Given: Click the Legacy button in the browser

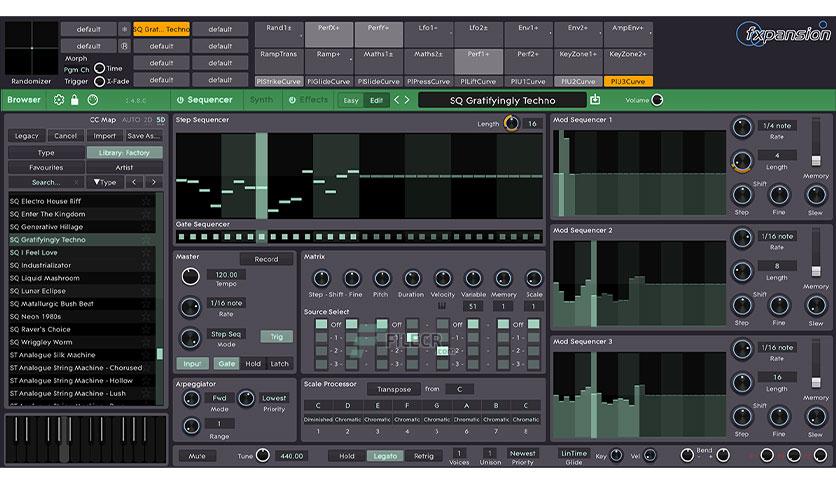Looking at the screenshot, I should tap(27, 136).
